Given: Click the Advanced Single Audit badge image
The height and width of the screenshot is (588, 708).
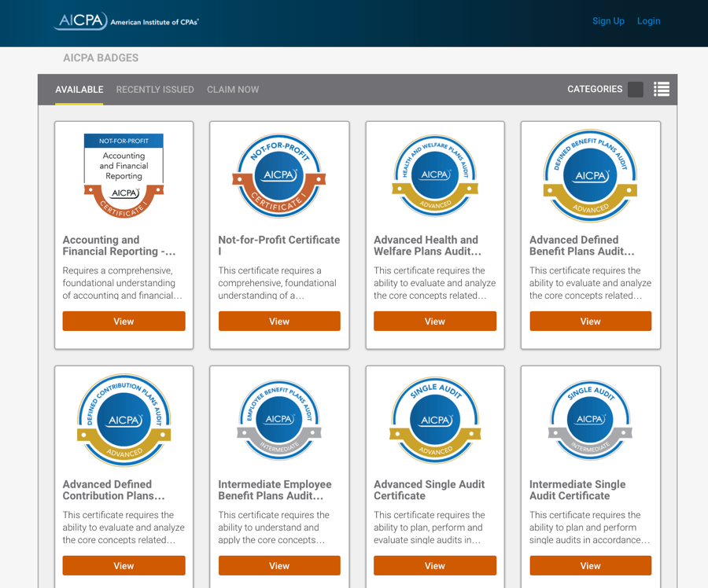Looking at the screenshot, I should 435,420.
